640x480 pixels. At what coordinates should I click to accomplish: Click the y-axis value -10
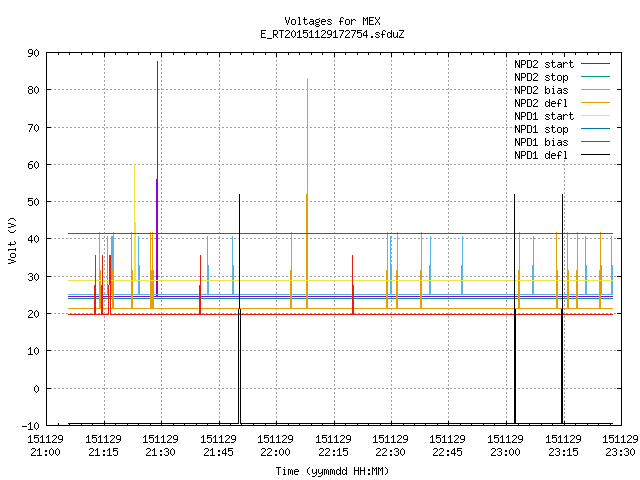[x=31, y=426]
